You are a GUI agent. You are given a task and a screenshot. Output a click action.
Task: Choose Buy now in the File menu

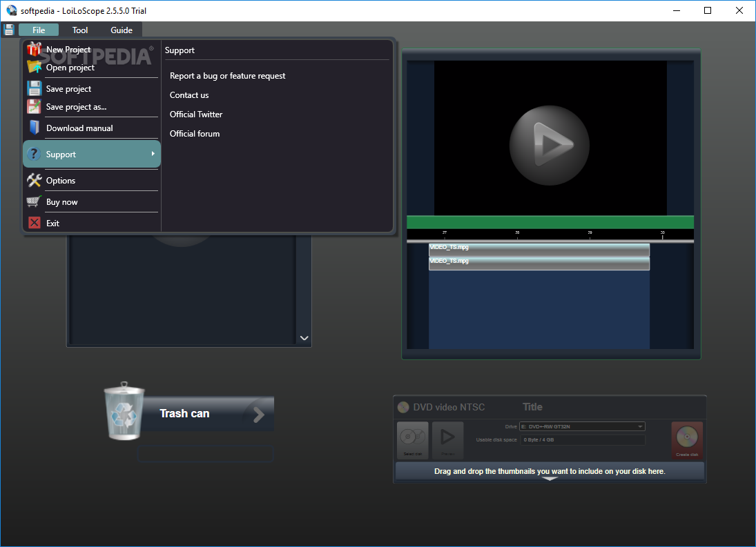click(61, 202)
